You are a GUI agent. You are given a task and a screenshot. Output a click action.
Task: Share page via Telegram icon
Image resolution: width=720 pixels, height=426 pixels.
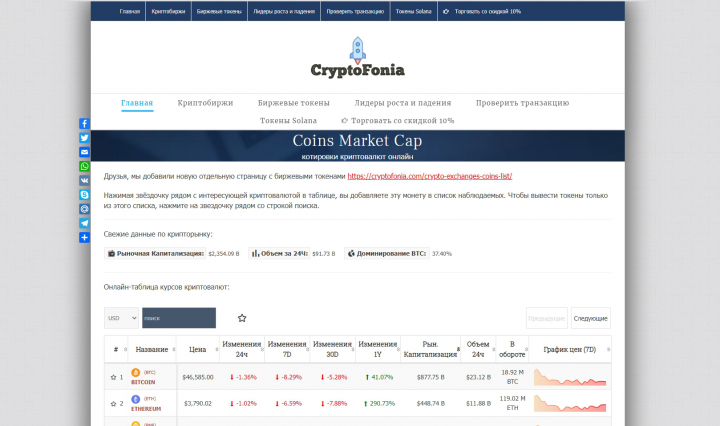84,223
